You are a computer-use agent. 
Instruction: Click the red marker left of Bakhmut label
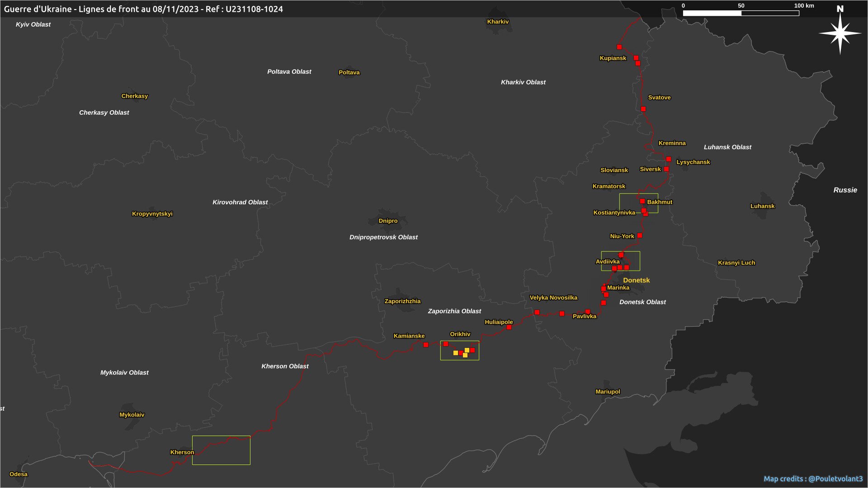coord(642,201)
